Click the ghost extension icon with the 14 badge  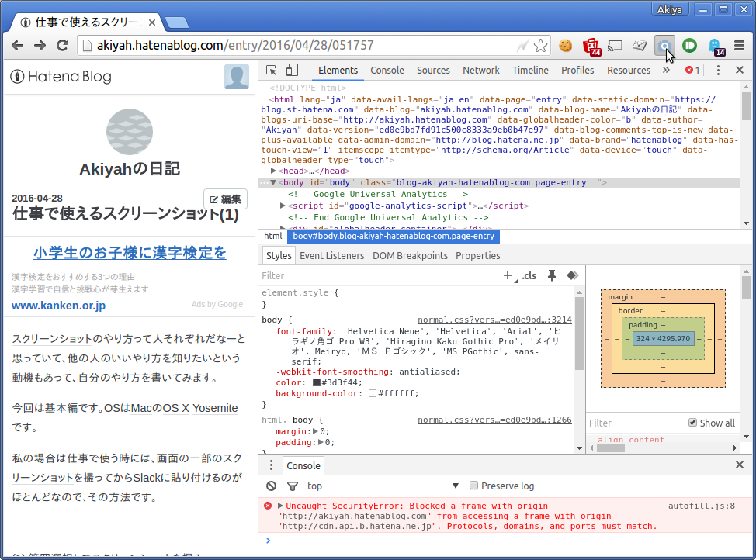click(716, 47)
